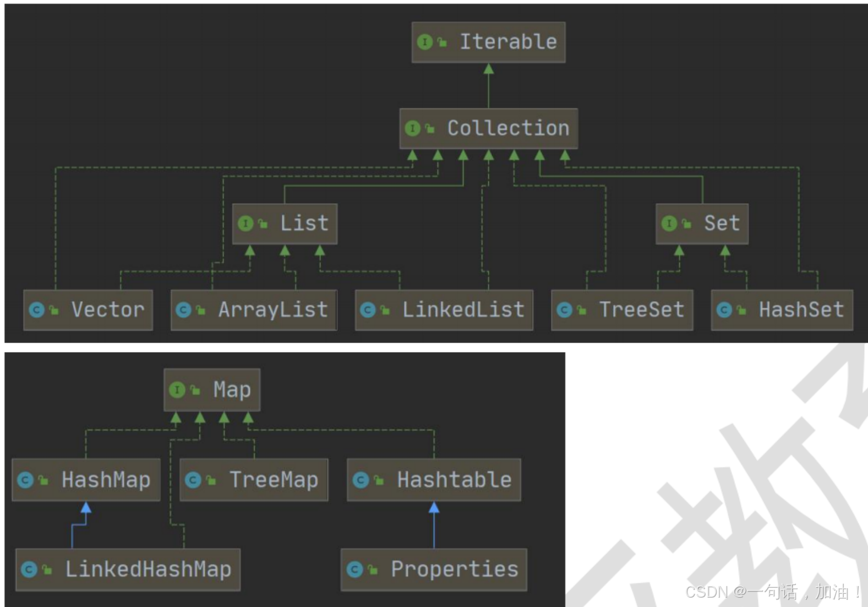
Task: Select the Vector label text
Action: [108, 310]
